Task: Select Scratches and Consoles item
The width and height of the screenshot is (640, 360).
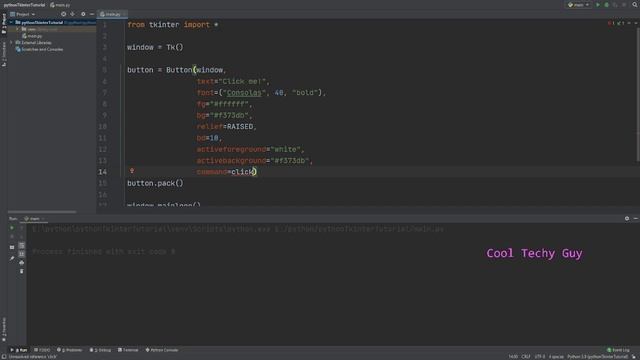Action: tap(39, 49)
